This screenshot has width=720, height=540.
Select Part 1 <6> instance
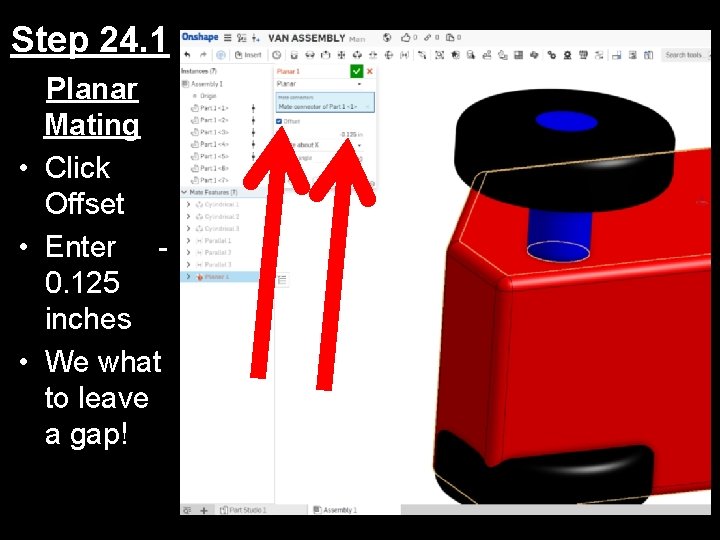pos(210,168)
